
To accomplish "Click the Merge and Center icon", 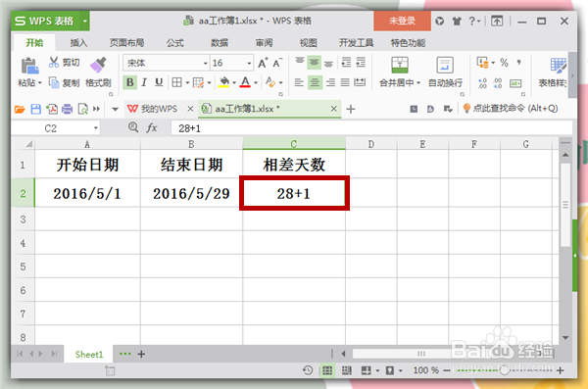I will pos(400,65).
